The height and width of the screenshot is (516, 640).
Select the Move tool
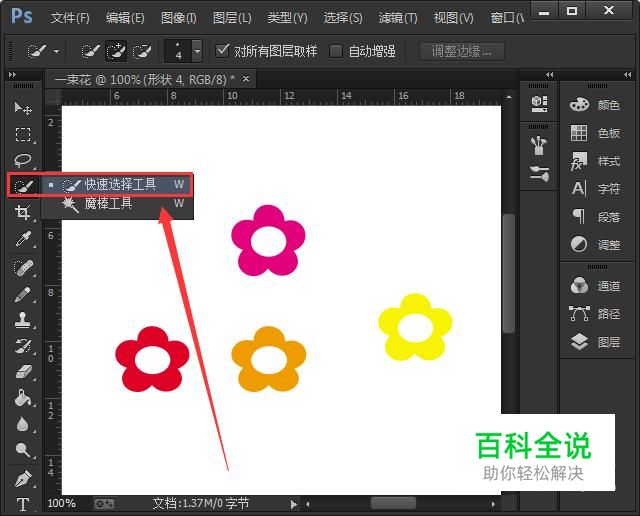(23, 109)
